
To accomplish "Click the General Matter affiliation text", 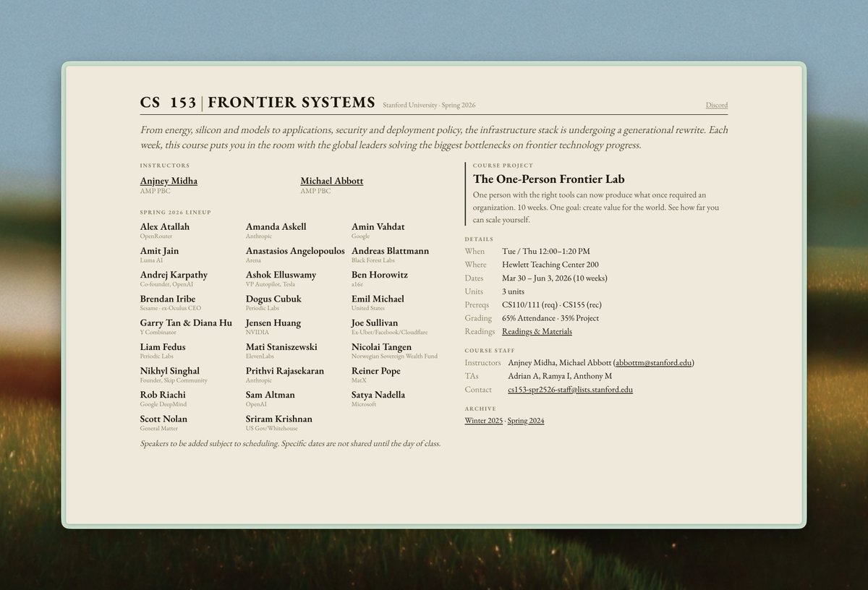I will [x=157, y=429].
